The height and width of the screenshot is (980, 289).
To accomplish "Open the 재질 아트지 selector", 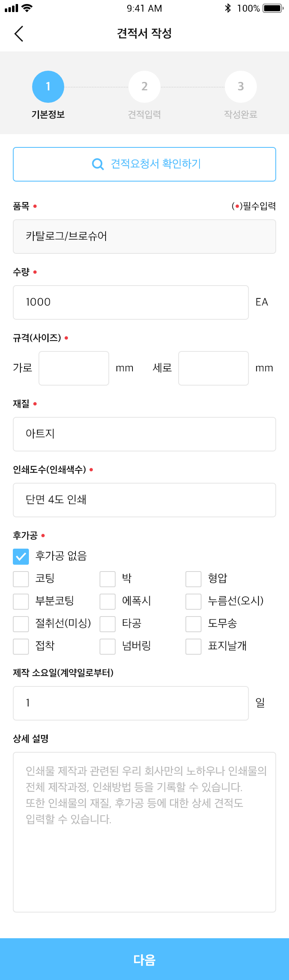I will click(144, 434).
